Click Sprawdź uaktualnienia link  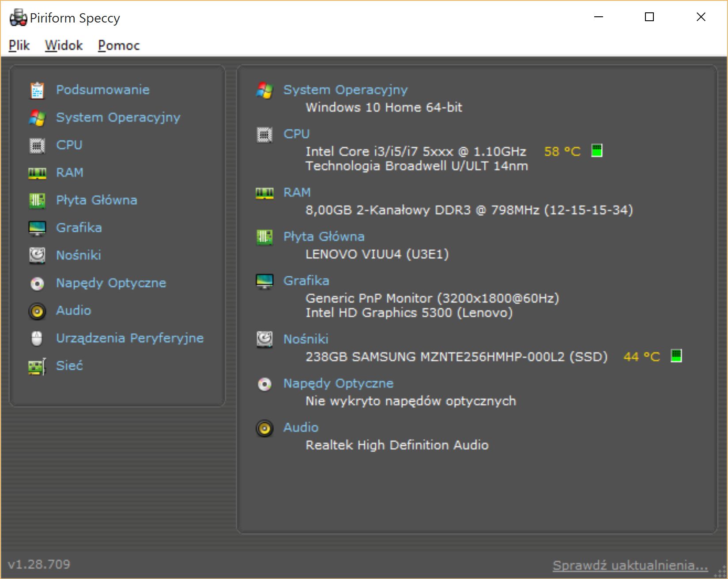[x=630, y=565]
